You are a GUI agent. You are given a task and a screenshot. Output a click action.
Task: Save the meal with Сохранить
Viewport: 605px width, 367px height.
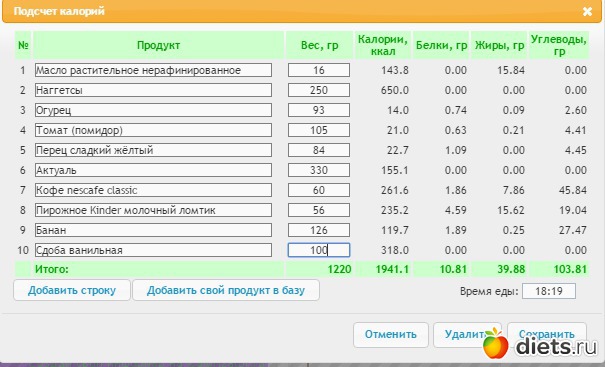pyautogui.click(x=547, y=335)
